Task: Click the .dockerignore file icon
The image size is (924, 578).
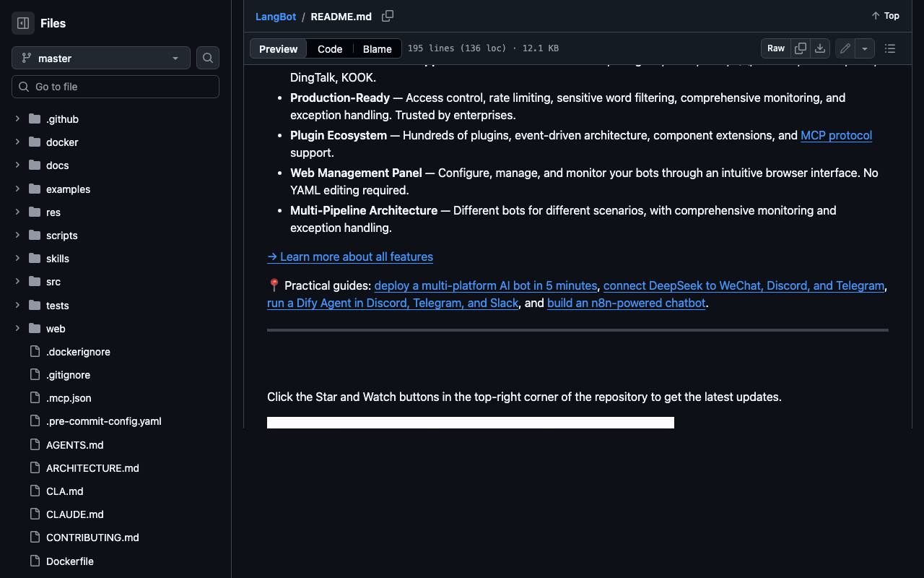Action: pos(35,352)
